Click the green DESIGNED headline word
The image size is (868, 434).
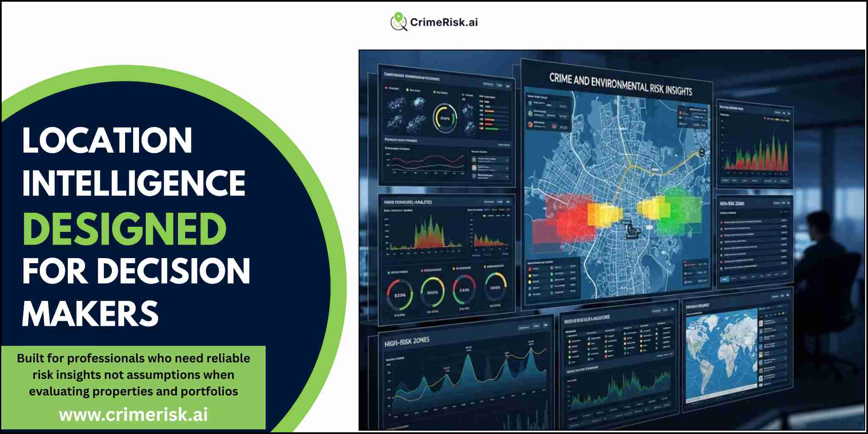click(125, 228)
